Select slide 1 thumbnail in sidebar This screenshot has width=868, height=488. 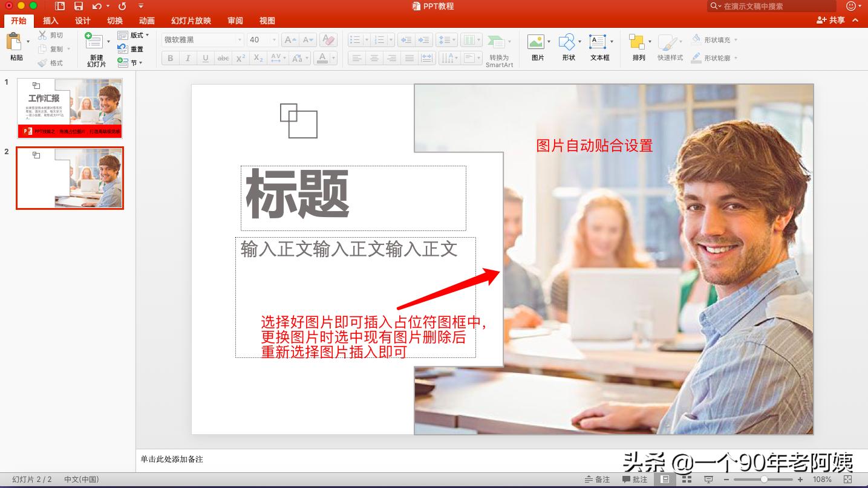70,108
